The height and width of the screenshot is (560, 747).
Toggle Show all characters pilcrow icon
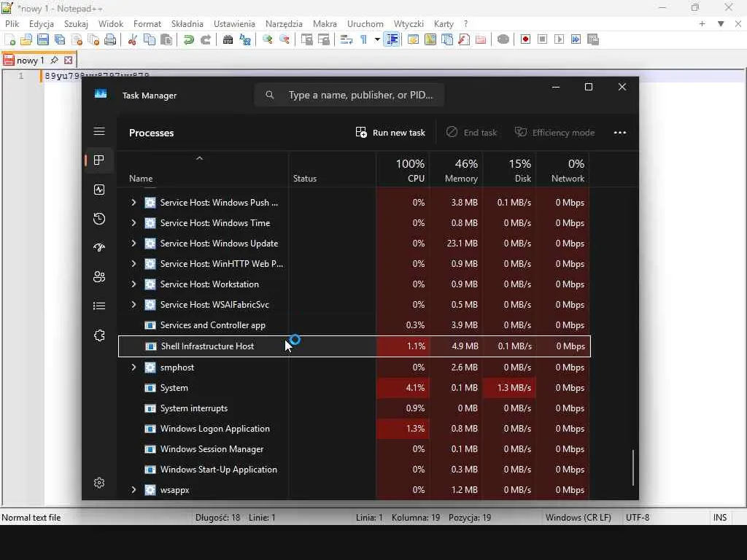[363, 39]
